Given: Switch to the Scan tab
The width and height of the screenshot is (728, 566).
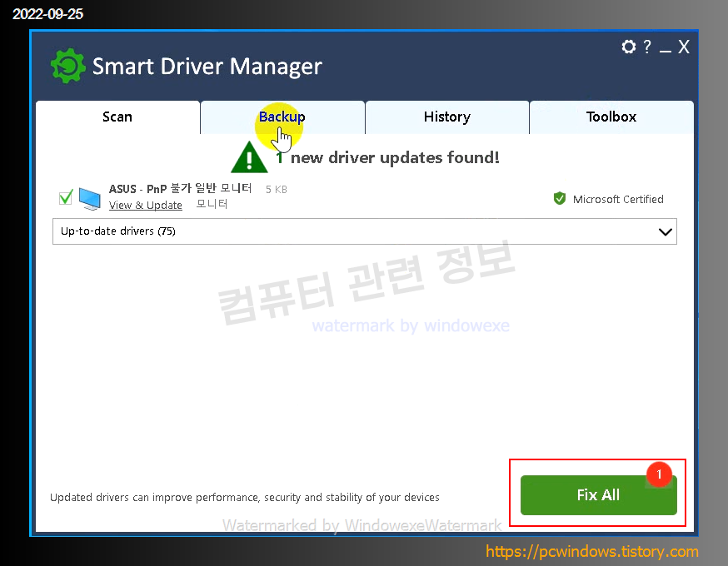Looking at the screenshot, I should coord(117,117).
